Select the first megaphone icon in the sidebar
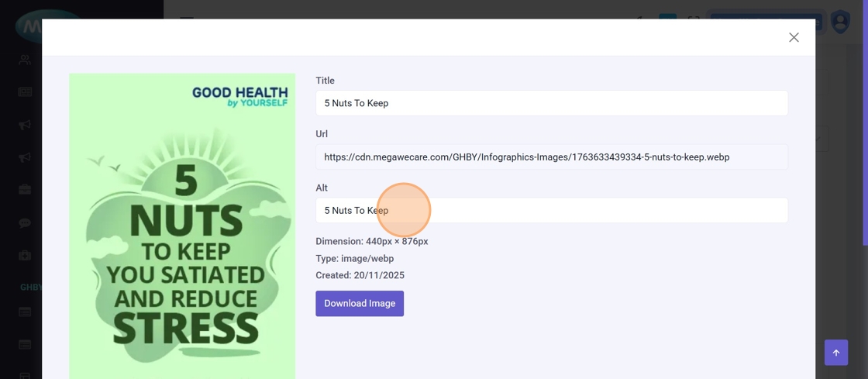 (25, 125)
